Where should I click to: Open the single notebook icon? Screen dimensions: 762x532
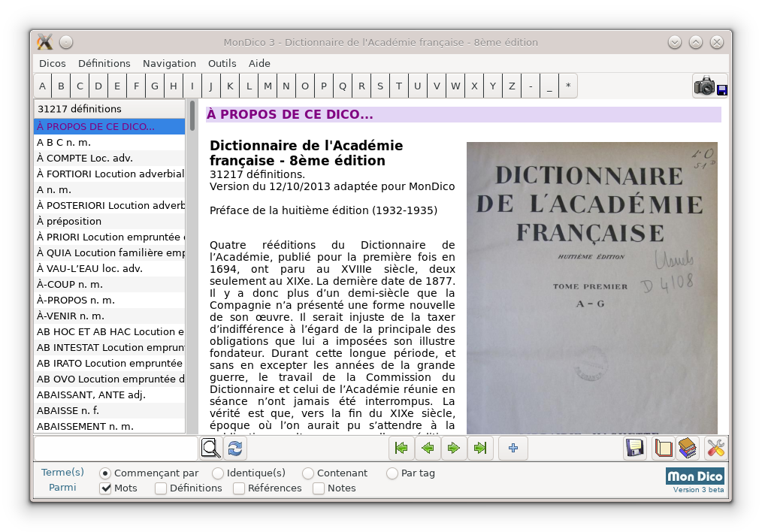pyautogui.click(x=663, y=448)
